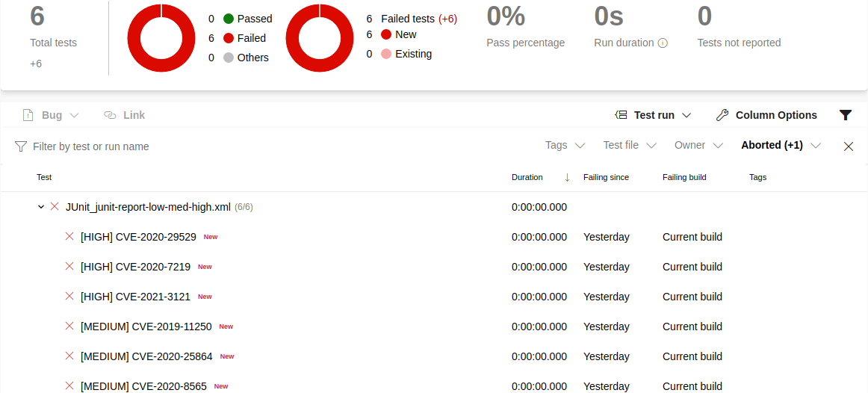Open the Bug dropdown
868x393 pixels.
point(51,115)
